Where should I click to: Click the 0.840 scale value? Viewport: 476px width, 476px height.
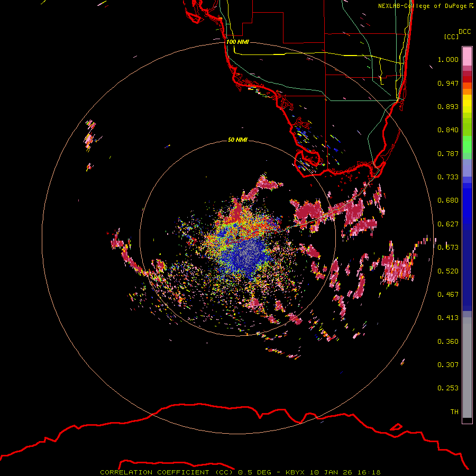tap(448, 130)
